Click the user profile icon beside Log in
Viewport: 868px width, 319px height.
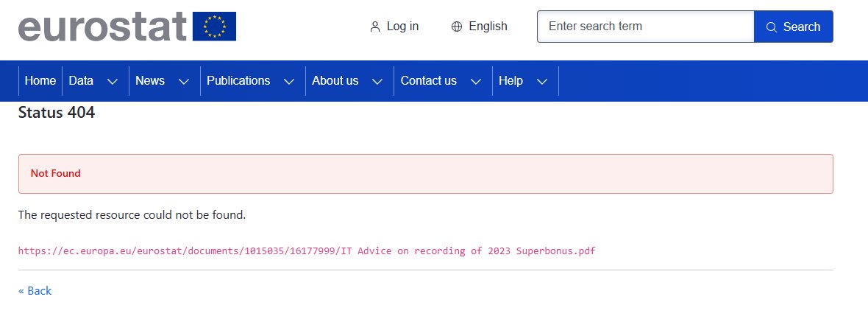374,27
